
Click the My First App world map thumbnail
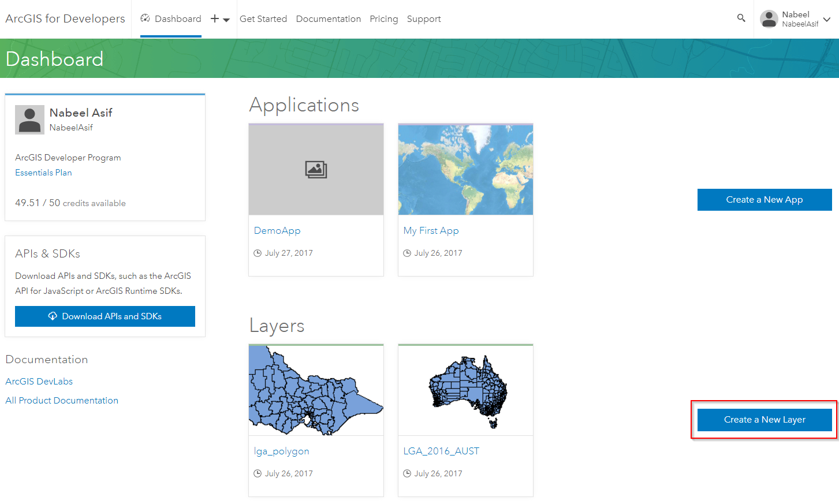pyautogui.click(x=465, y=170)
